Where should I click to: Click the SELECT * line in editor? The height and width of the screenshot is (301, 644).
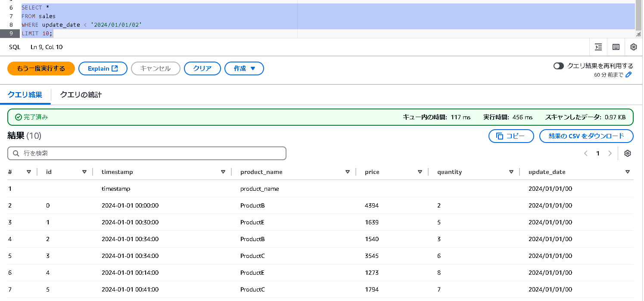coord(35,8)
